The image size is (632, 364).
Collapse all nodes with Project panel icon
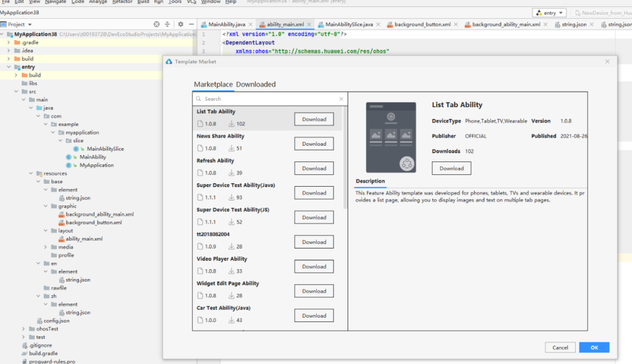168,25
